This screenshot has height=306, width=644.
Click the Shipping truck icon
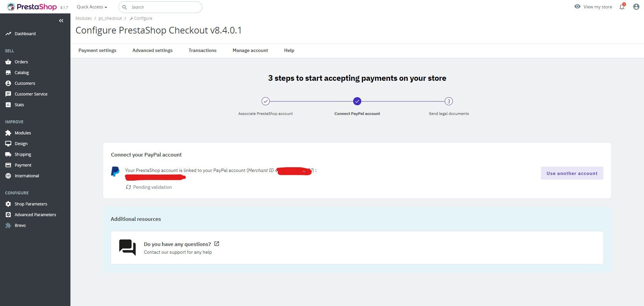[8, 155]
